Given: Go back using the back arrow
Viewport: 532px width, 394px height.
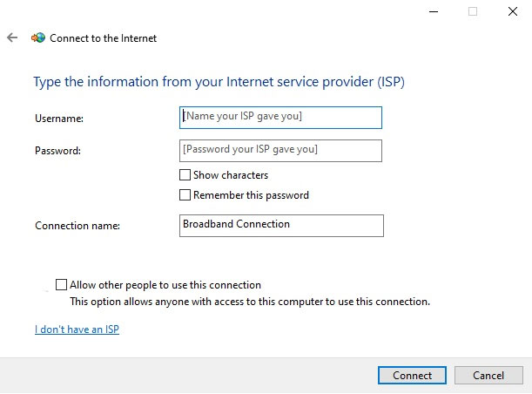Looking at the screenshot, I should pos(12,37).
